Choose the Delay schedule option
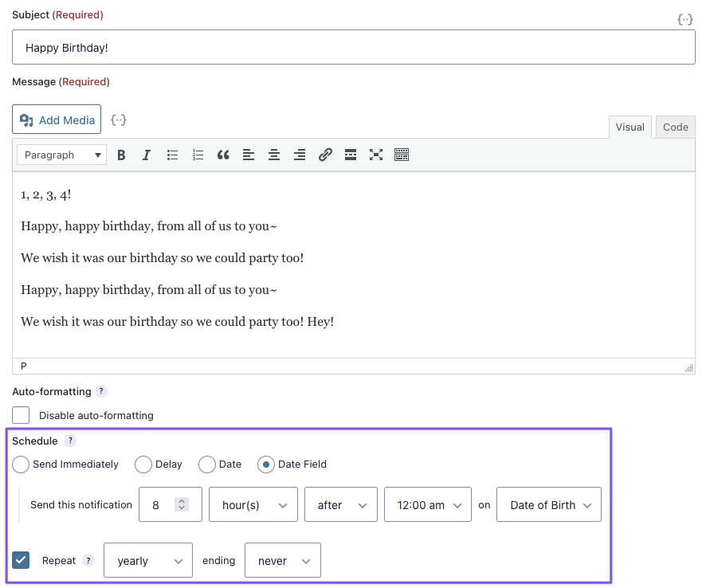Screen dimensions: 706x588 click(x=143, y=465)
